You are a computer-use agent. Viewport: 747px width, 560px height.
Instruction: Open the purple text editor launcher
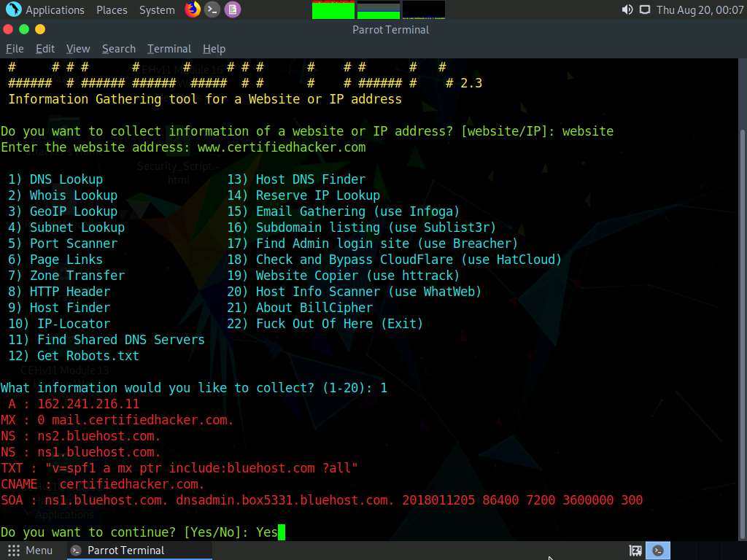pyautogui.click(x=233, y=9)
